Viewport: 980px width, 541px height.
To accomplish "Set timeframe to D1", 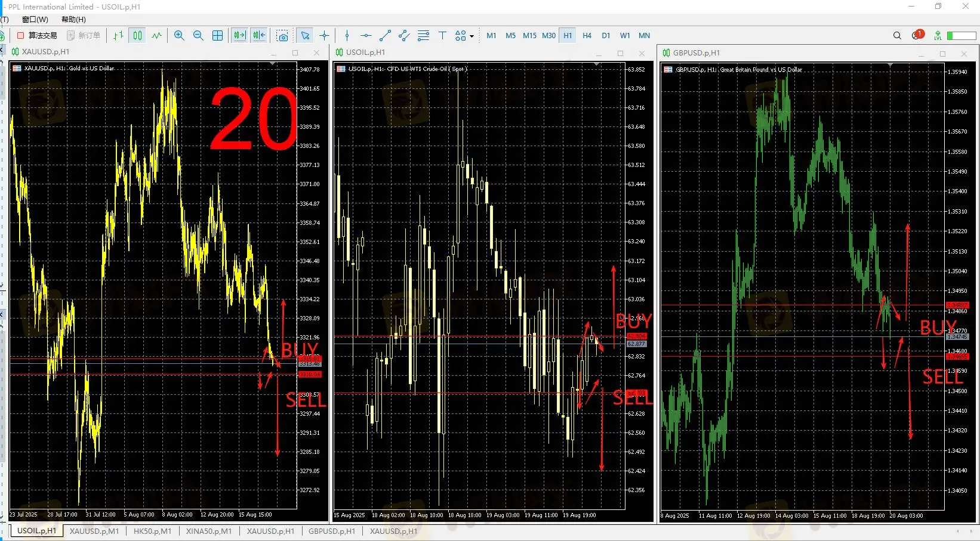I will tap(606, 36).
